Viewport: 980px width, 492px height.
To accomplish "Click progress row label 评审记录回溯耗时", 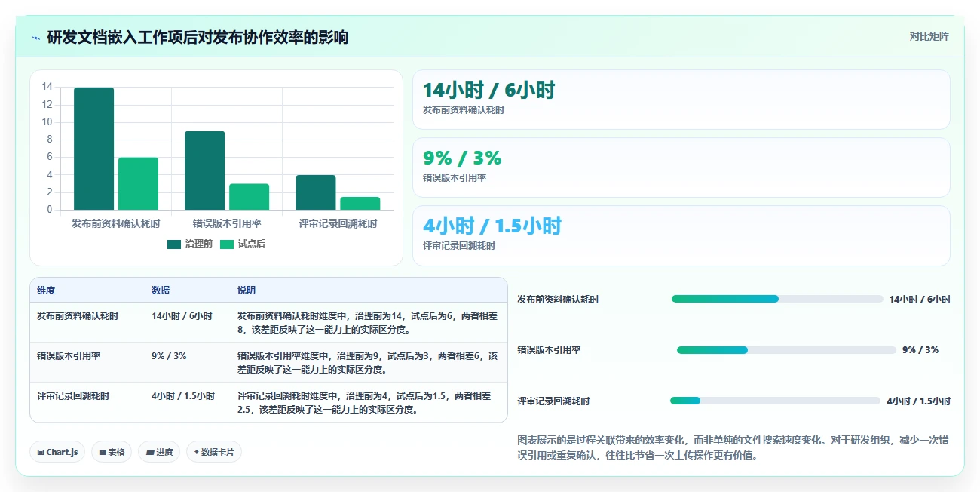I will point(553,401).
